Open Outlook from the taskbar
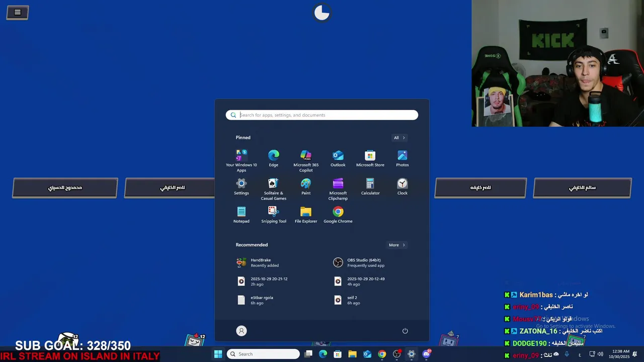Image resolution: width=644 pixels, height=362 pixels. tap(367, 354)
